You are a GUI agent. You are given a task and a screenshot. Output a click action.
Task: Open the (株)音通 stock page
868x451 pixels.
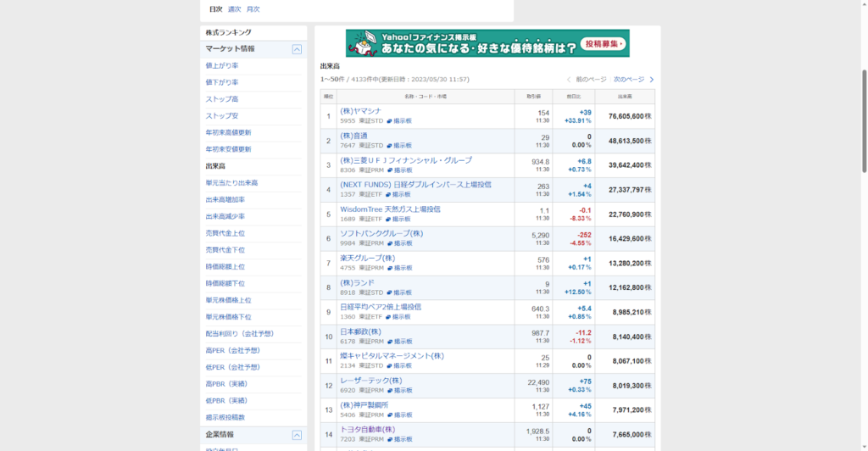(353, 136)
